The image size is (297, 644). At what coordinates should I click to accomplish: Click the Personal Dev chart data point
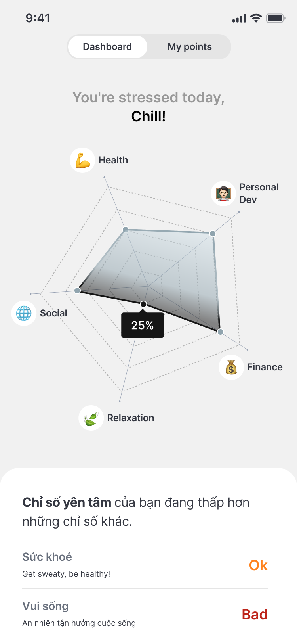213,234
